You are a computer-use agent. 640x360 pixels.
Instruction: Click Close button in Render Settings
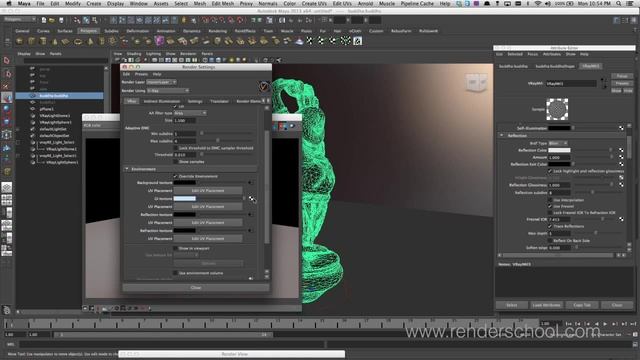click(196, 288)
